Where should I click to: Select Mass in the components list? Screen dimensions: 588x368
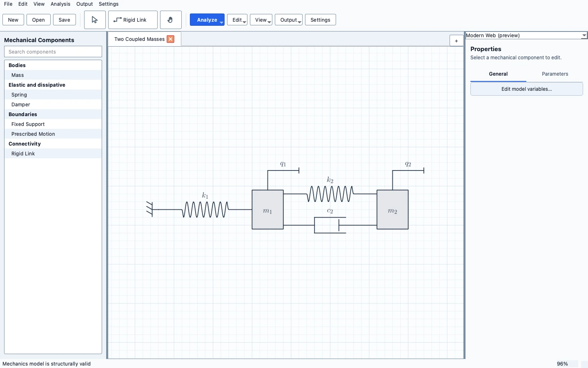[x=53, y=75]
